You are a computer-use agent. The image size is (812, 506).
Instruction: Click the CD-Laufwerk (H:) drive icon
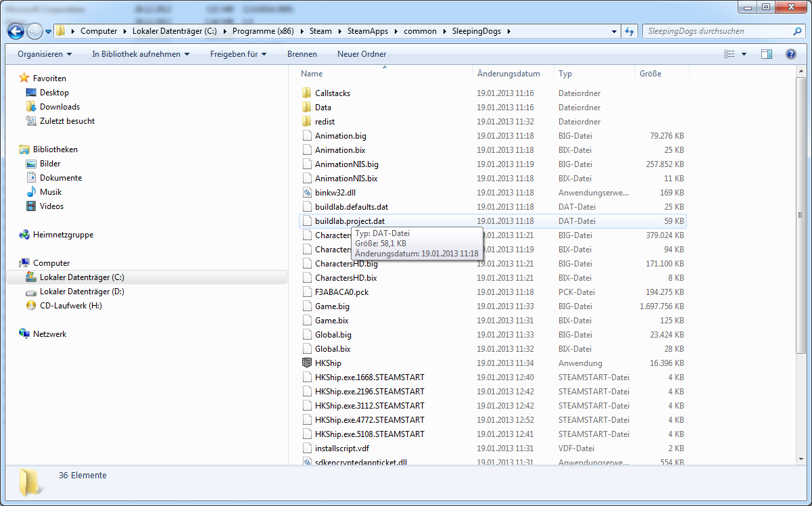tap(31, 306)
